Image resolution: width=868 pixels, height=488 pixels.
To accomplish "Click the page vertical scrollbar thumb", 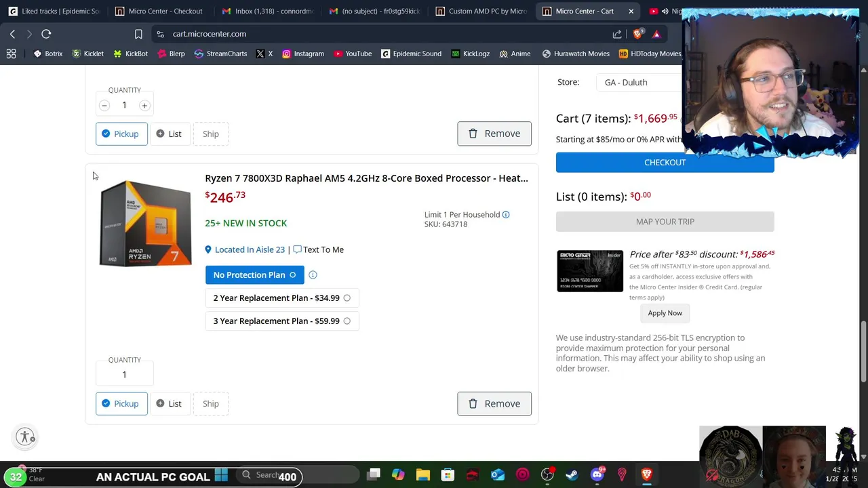I will pos(863,350).
